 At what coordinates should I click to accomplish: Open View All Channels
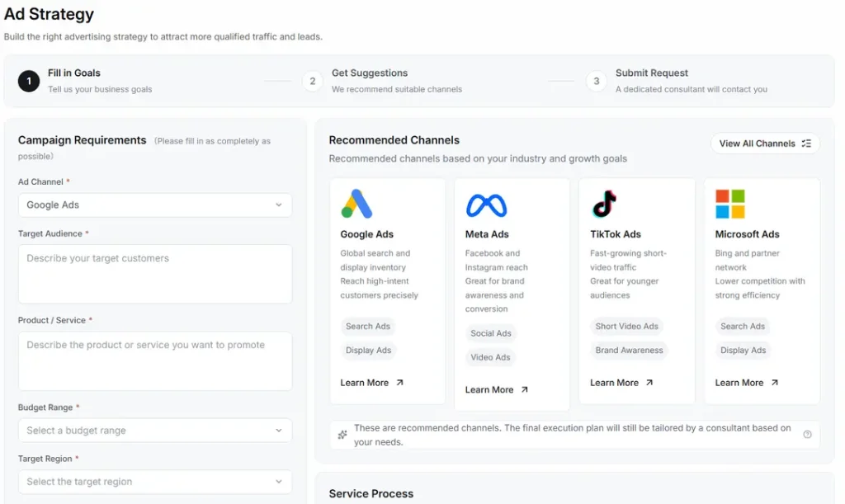[765, 144]
